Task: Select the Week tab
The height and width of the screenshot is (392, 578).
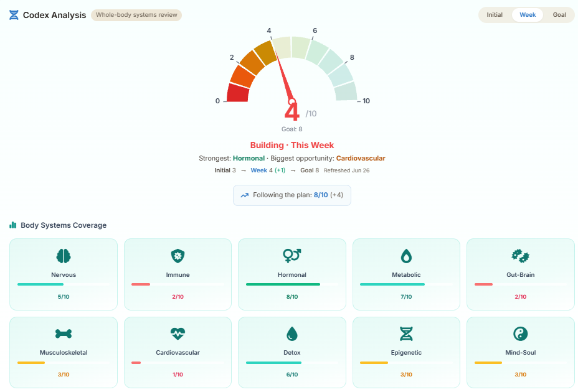Action: (x=528, y=15)
